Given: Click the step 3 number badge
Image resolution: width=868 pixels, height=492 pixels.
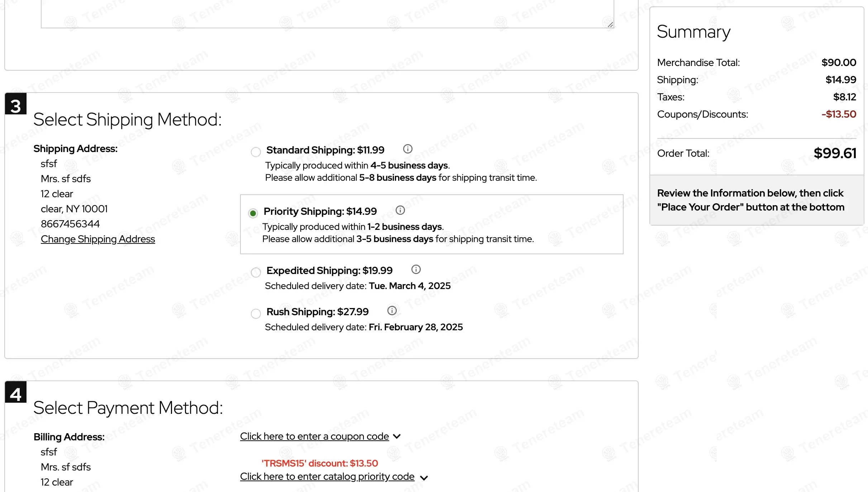Looking at the screenshot, I should click(x=16, y=104).
